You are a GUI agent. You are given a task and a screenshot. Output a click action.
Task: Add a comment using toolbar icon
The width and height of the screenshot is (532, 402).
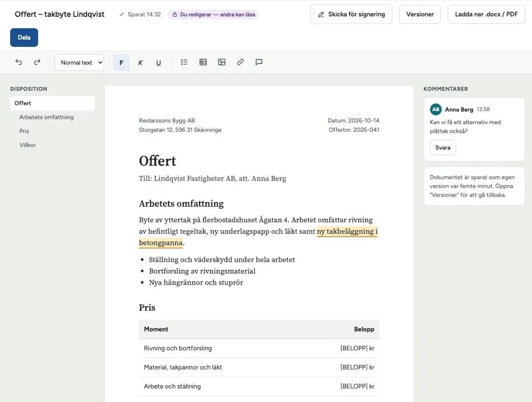[x=259, y=62]
